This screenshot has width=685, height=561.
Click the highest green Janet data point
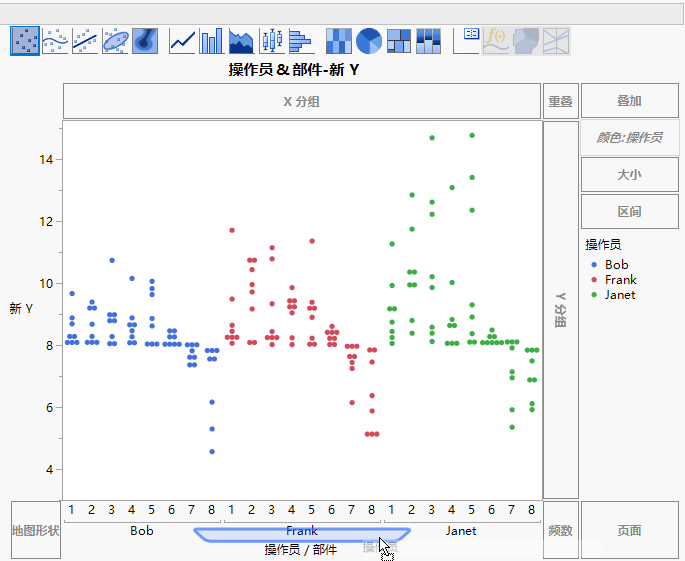coord(472,135)
